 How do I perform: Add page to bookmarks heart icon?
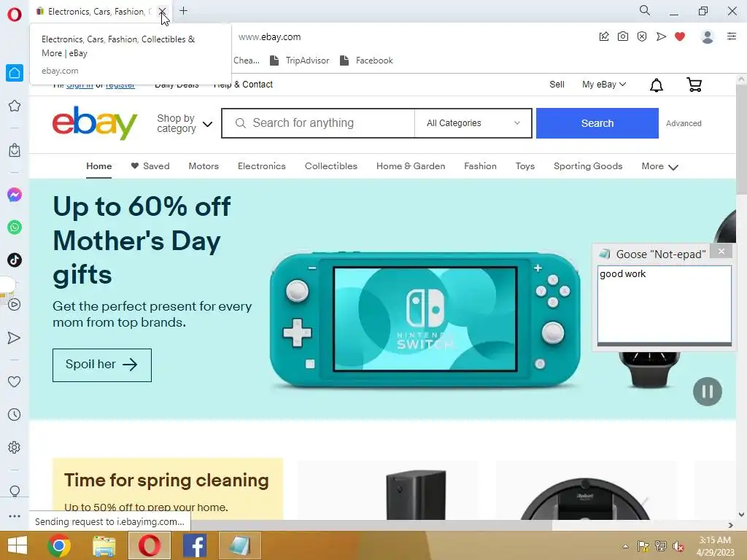click(x=680, y=36)
